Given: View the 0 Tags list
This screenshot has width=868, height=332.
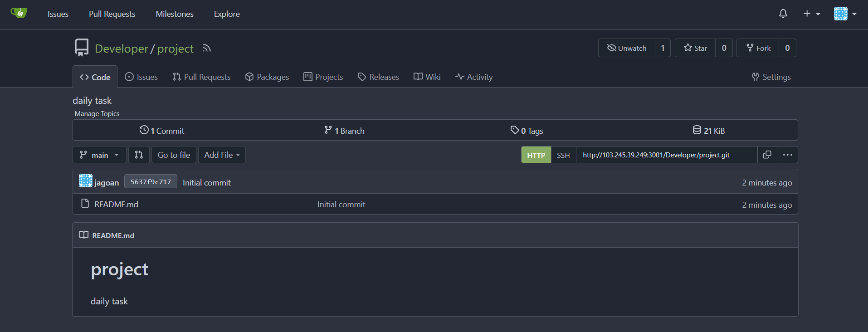Looking at the screenshot, I should pyautogui.click(x=527, y=131).
